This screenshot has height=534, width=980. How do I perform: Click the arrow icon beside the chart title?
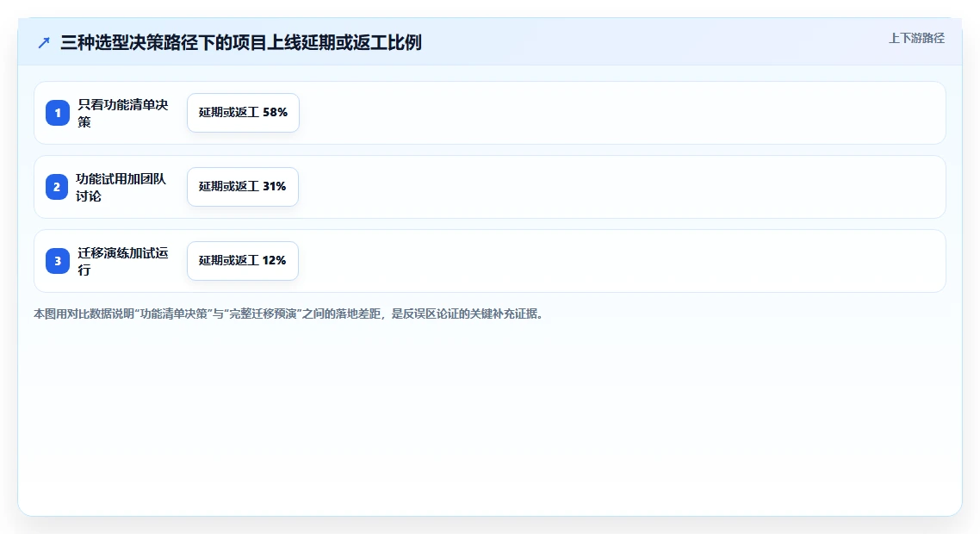click(44, 42)
